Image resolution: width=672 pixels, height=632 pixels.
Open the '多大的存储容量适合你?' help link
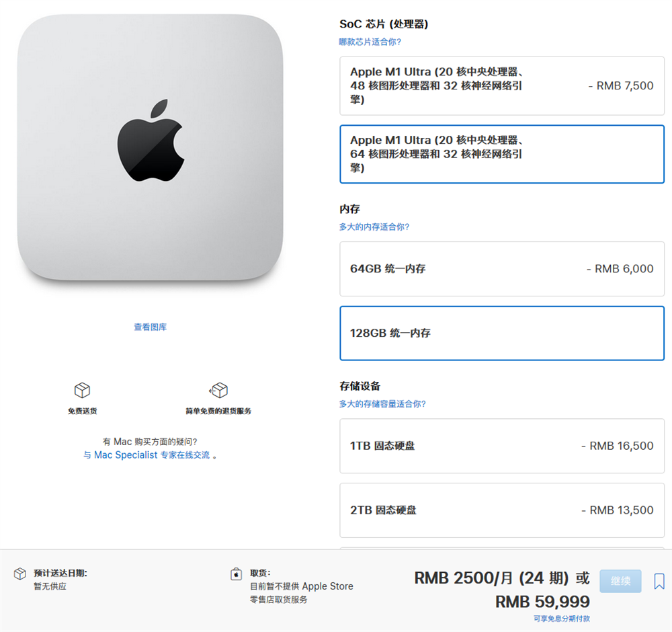382,404
